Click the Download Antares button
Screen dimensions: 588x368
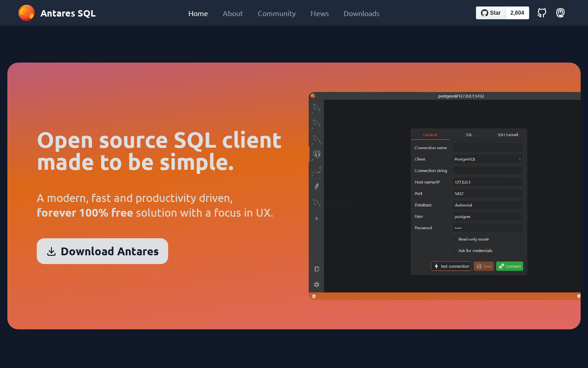pos(102,251)
